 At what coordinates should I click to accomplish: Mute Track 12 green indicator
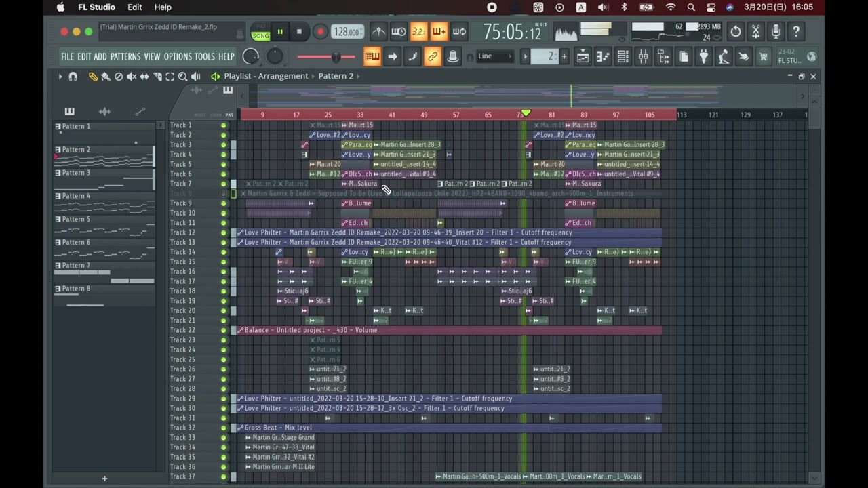[x=224, y=232]
